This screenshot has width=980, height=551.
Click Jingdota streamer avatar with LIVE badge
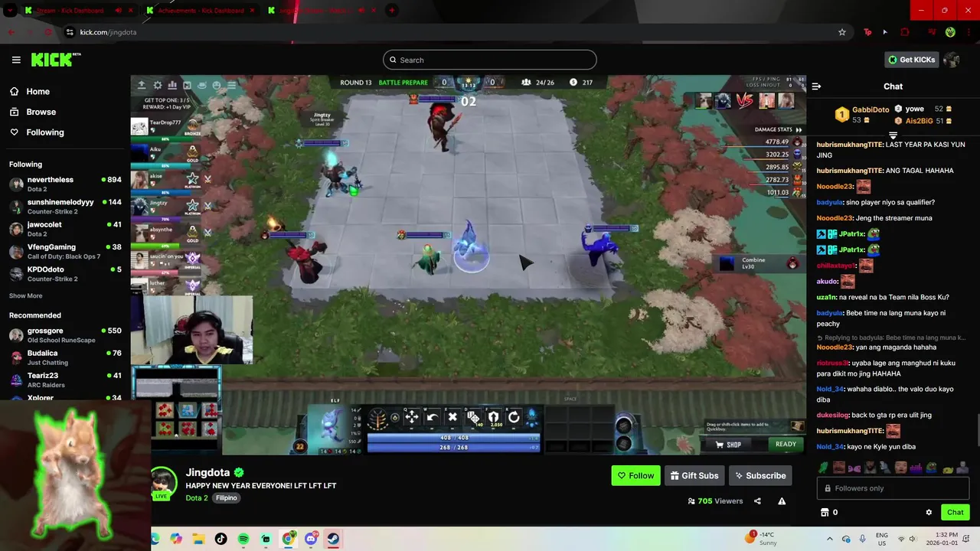click(163, 484)
